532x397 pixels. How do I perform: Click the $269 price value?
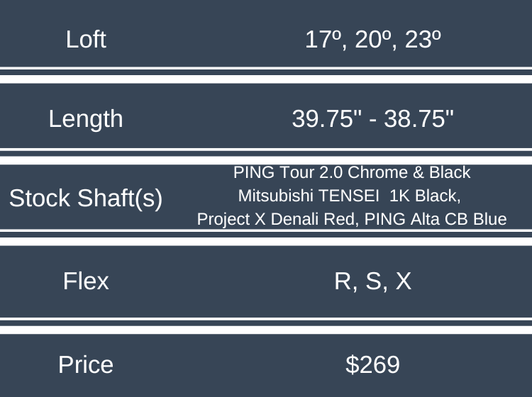[x=373, y=364]
